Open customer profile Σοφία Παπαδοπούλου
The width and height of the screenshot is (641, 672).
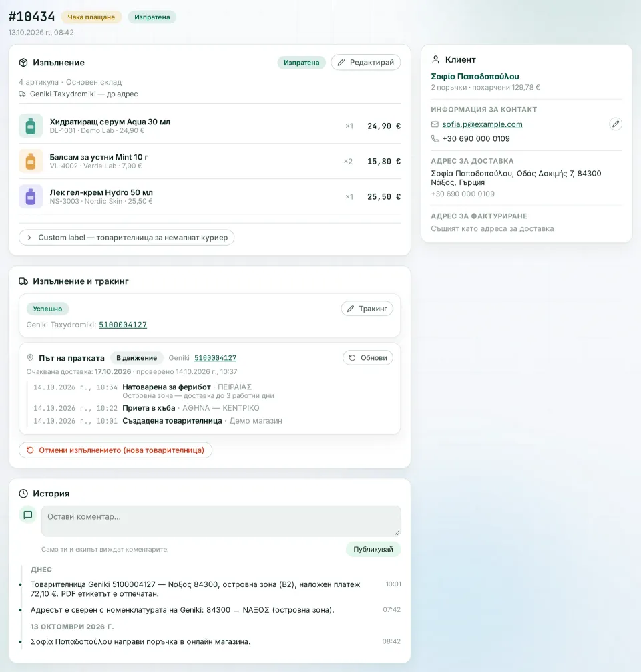475,76
